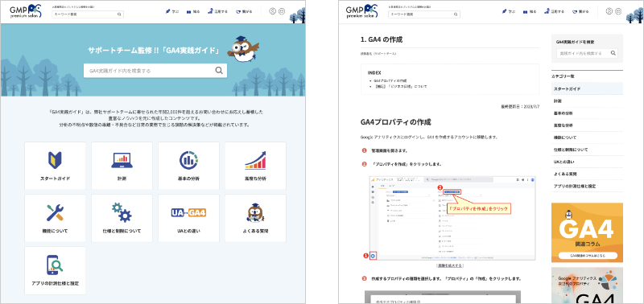Open the よくある質問 owl icon card
The height and width of the screenshot is (304, 644).
(x=255, y=218)
